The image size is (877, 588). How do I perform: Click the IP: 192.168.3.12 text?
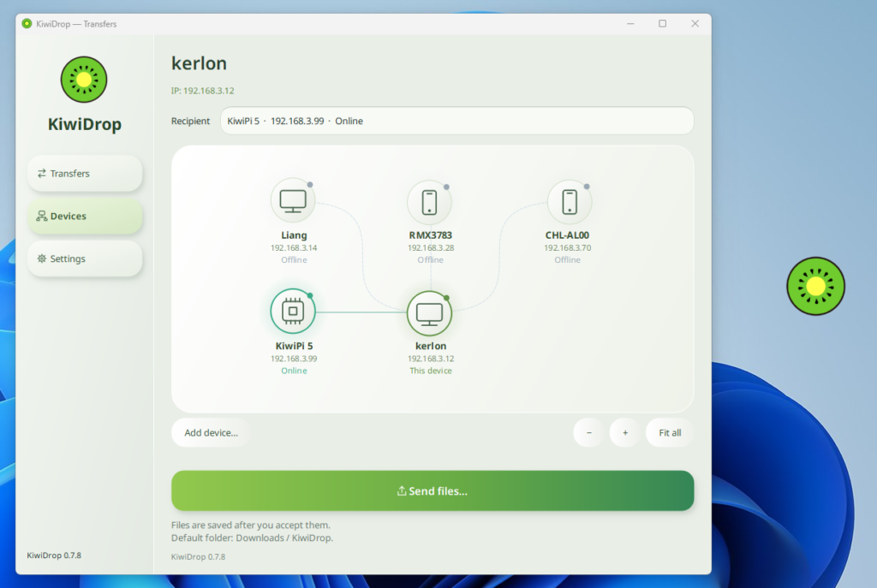[202, 91]
